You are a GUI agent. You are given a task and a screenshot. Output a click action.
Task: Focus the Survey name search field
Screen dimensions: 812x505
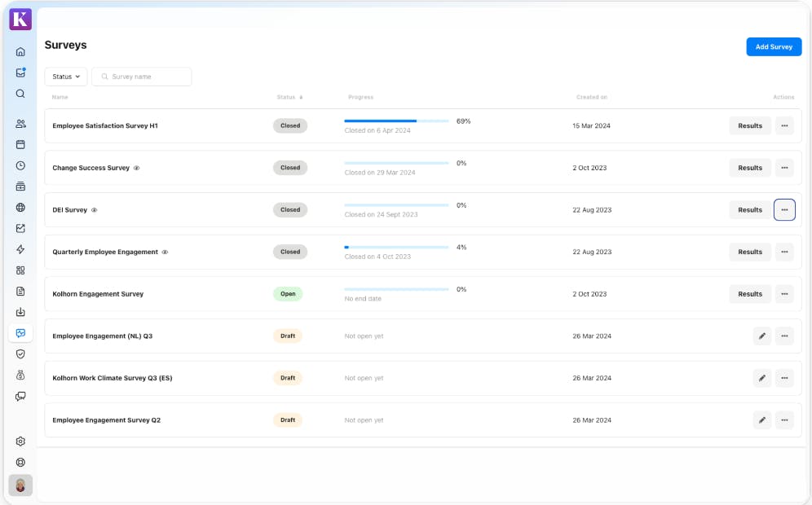point(141,77)
